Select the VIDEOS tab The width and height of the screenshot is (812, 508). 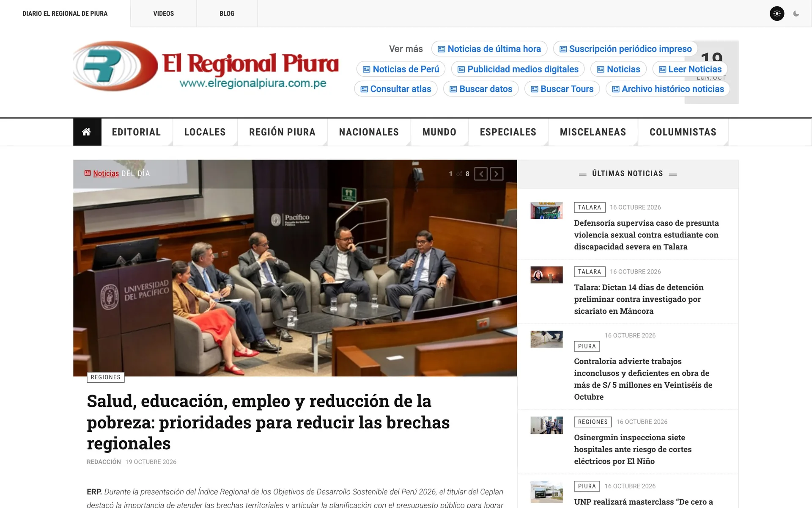pos(164,14)
